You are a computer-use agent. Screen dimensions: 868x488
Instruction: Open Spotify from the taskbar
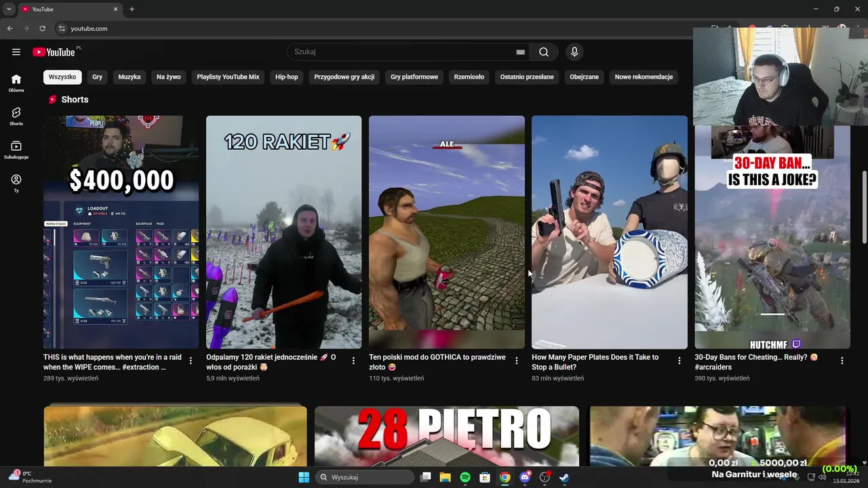pos(465,477)
